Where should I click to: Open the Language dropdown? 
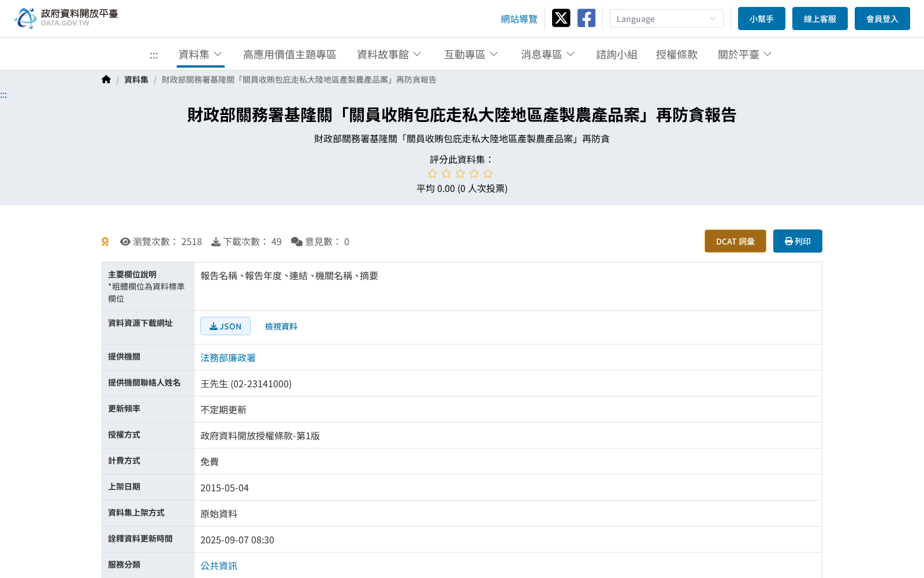pos(666,18)
